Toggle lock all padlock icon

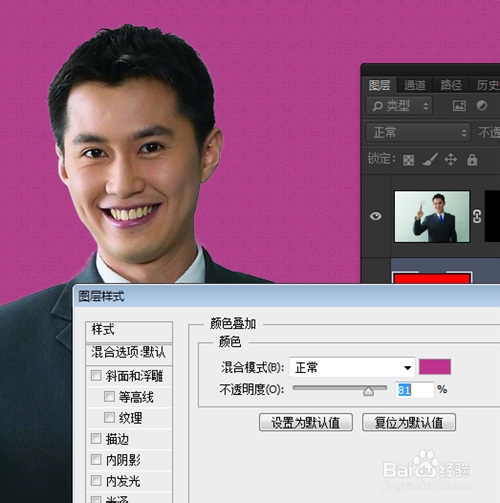pyautogui.click(x=472, y=160)
